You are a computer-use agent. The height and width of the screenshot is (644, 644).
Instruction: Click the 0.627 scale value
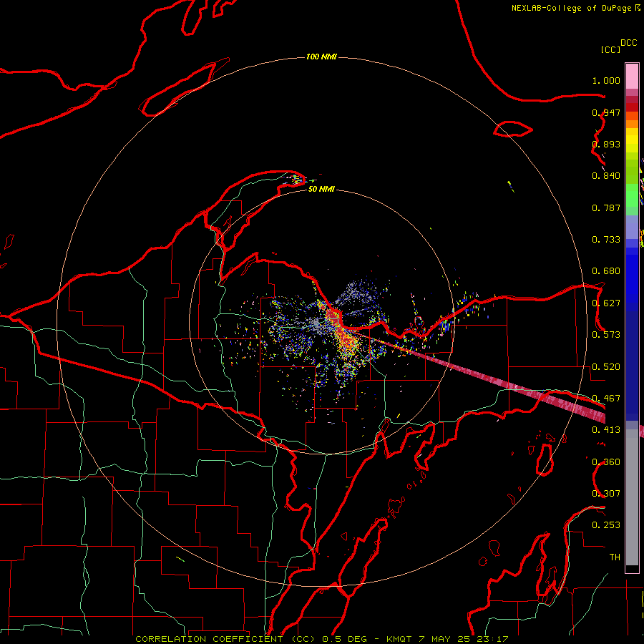606,303
